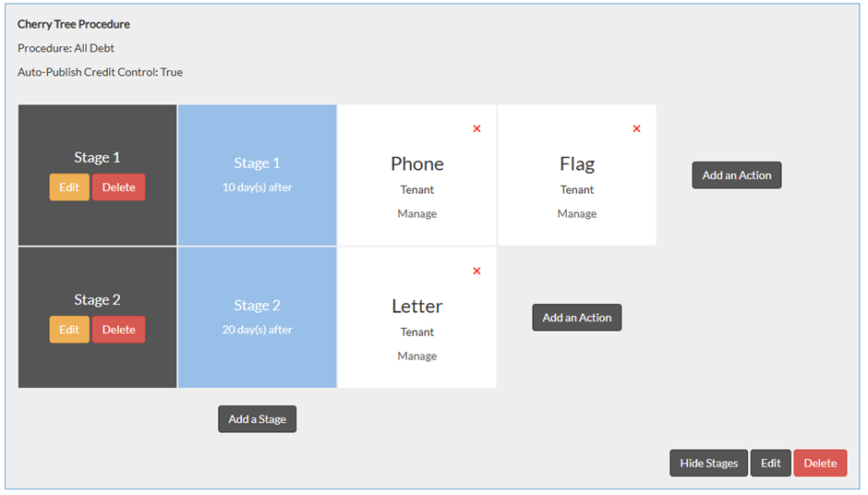Hide Stages of the procedure

(x=708, y=464)
